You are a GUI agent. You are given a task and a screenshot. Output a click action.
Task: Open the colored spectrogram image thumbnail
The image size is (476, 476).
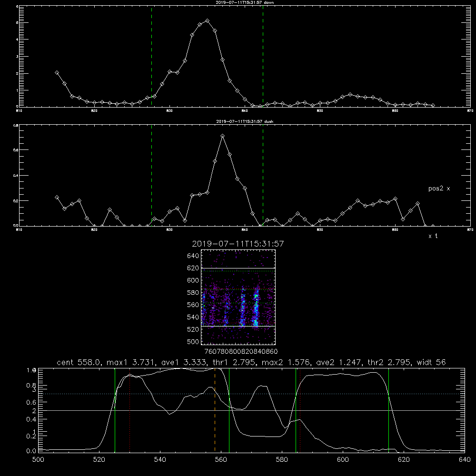click(238, 297)
